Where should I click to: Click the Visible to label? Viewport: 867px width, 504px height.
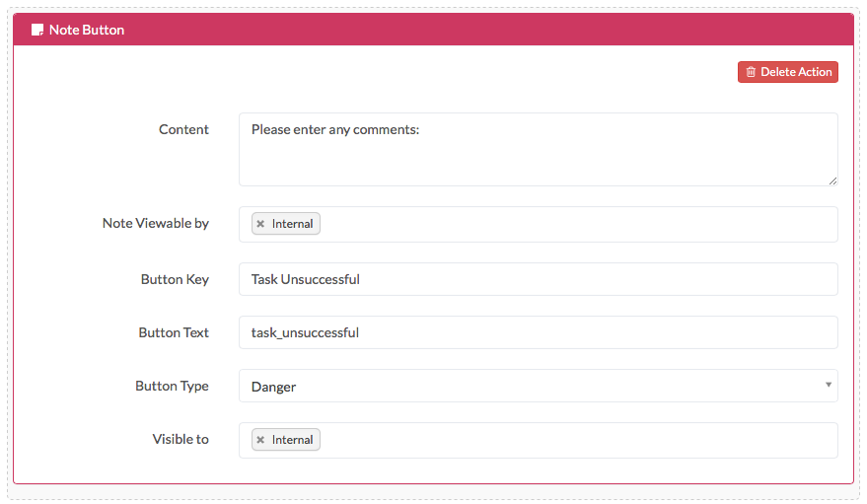[181, 439]
